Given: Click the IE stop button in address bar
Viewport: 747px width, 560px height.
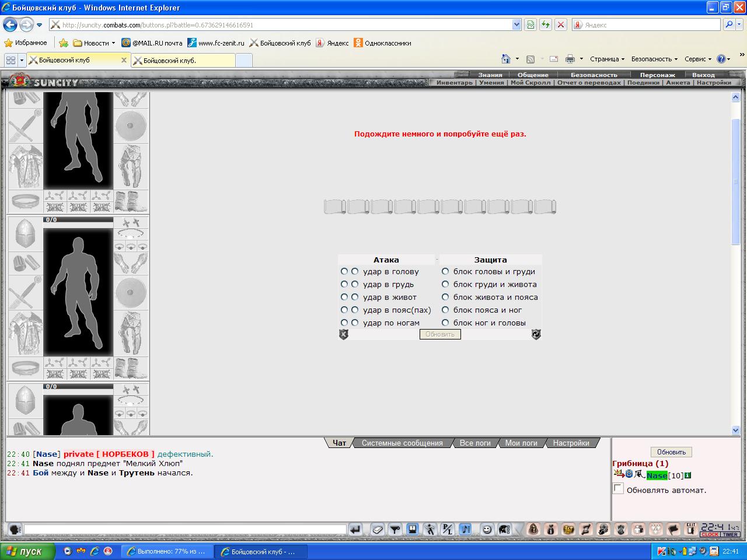Looking at the screenshot, I should [x=561, y=24].
